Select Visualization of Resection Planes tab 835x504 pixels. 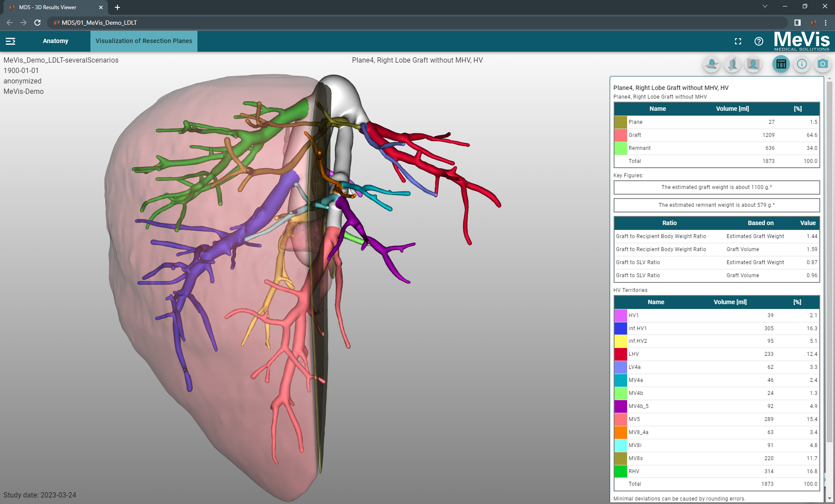pos(144,41)
